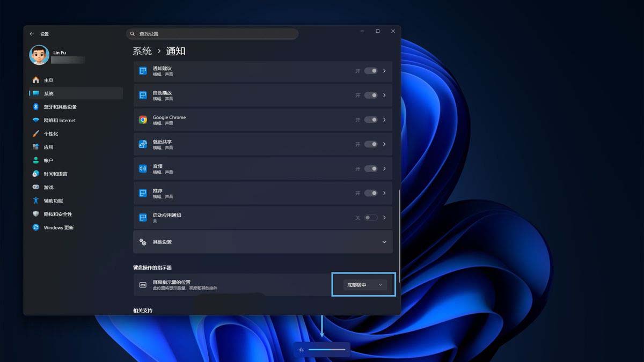Click the Lin Fu user name
The width and height of the screenshot is (644, 362).
coord(60,53)
